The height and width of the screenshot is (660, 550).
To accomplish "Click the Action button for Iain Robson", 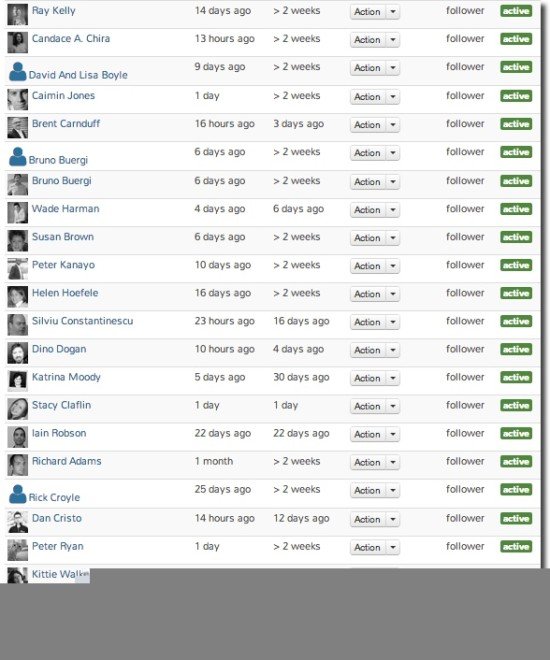I will pyautogui.click(x=368, y=434).
